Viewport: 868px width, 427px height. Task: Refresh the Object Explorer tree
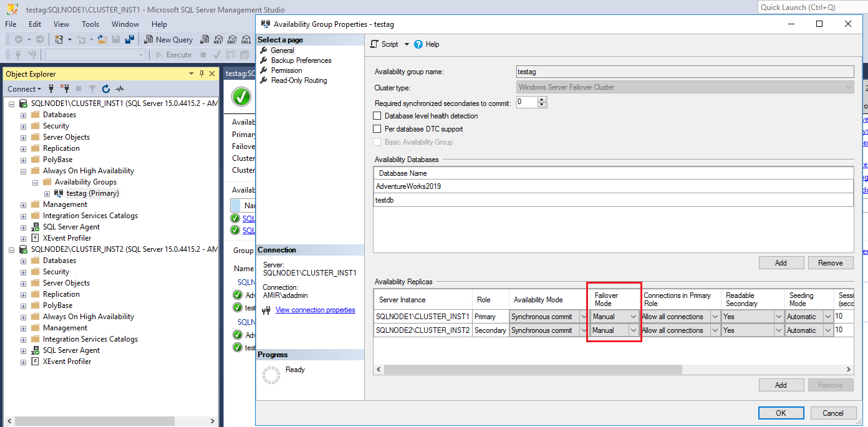106,89
